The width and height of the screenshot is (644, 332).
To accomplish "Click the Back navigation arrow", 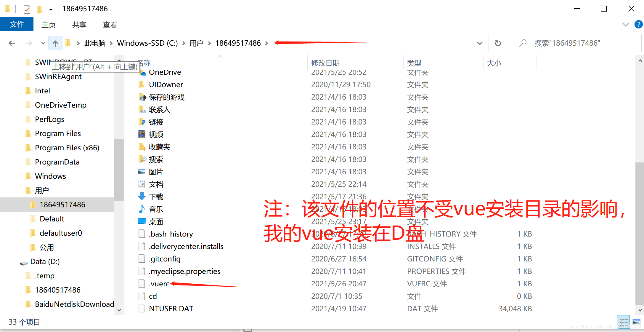I will pyautogui.click(x=12, y=43).
